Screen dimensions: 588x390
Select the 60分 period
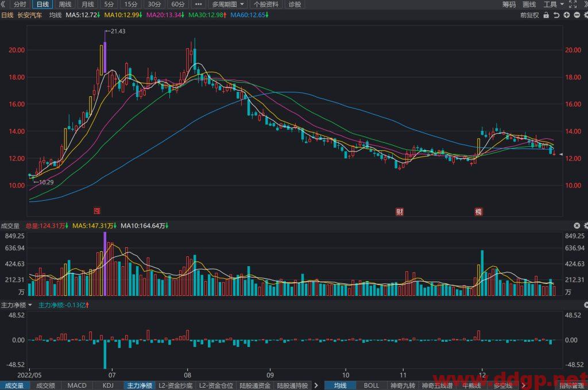pyautogui.click(x=178, y=4)
